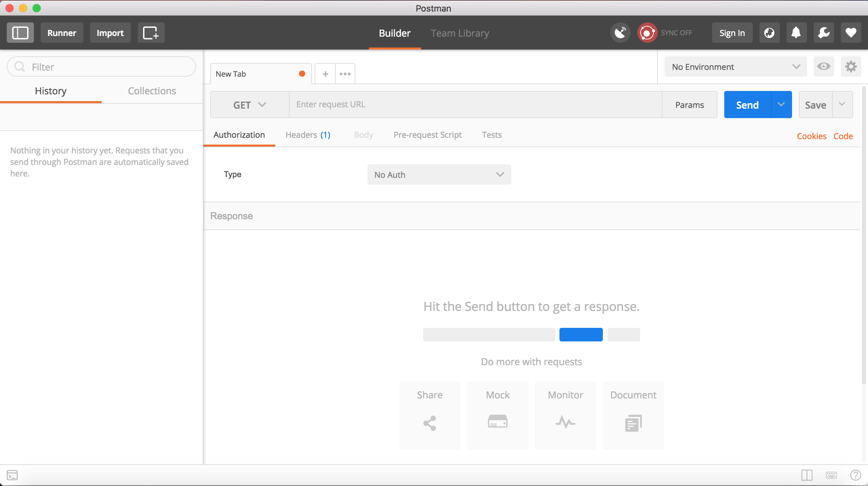868x486 pixels.
Task: Switch to the Team Library tab
Action: pyautogui.click(x=460, y=33)
